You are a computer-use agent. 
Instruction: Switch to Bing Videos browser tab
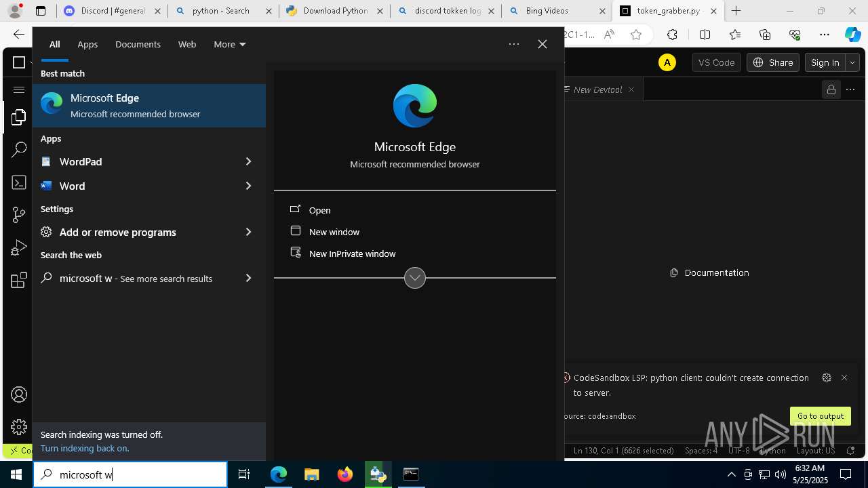556,11
